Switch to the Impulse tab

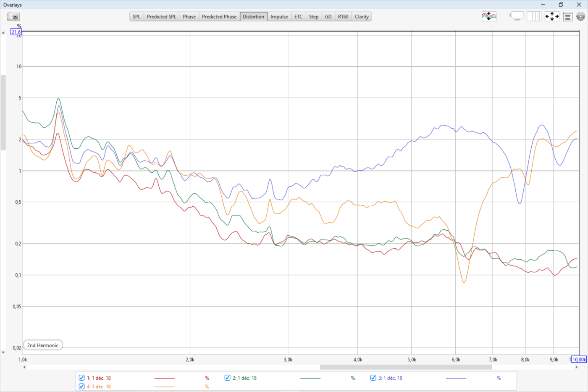click(x=279, y=17)
